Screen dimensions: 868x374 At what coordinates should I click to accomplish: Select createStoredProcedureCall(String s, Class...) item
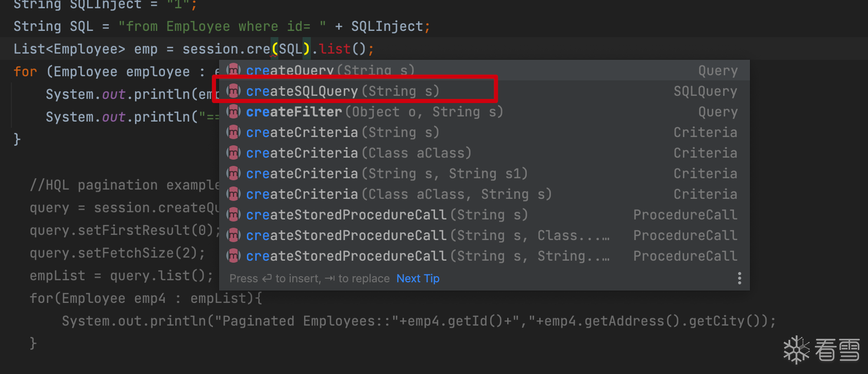(x=427, y=235)
